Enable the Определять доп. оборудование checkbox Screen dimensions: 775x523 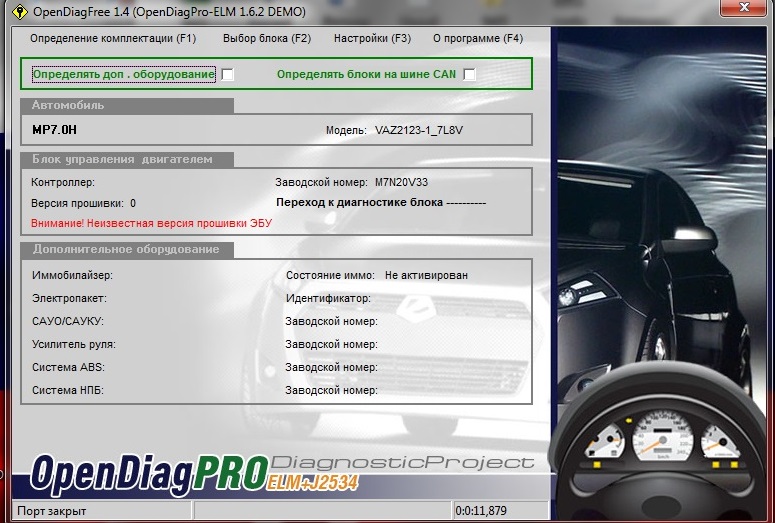click(227, 74)
